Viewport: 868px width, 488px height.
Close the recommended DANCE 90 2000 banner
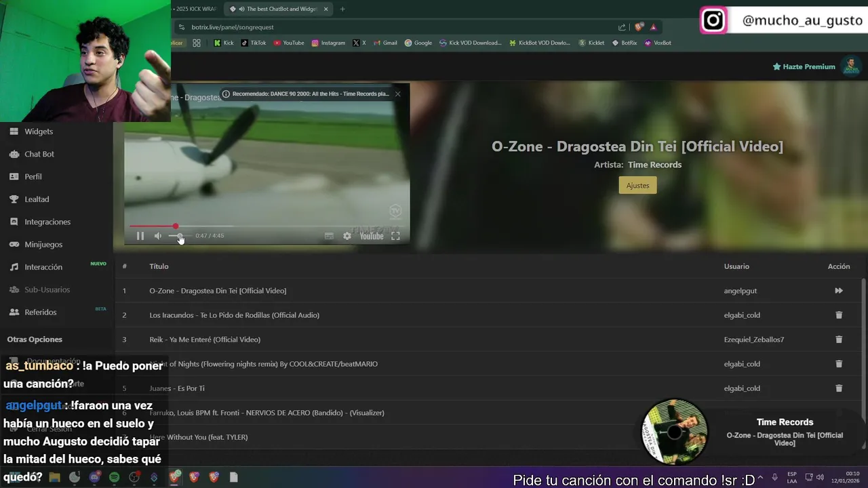click(398, 94)
